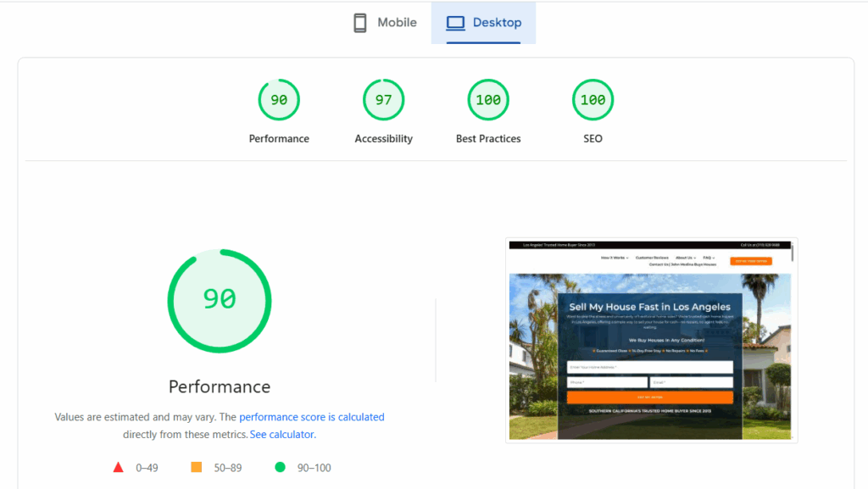This screenshot has height=489, width=868.
Task: Click the "Sell My House Fast" preview headline
Action: (649, 307)
